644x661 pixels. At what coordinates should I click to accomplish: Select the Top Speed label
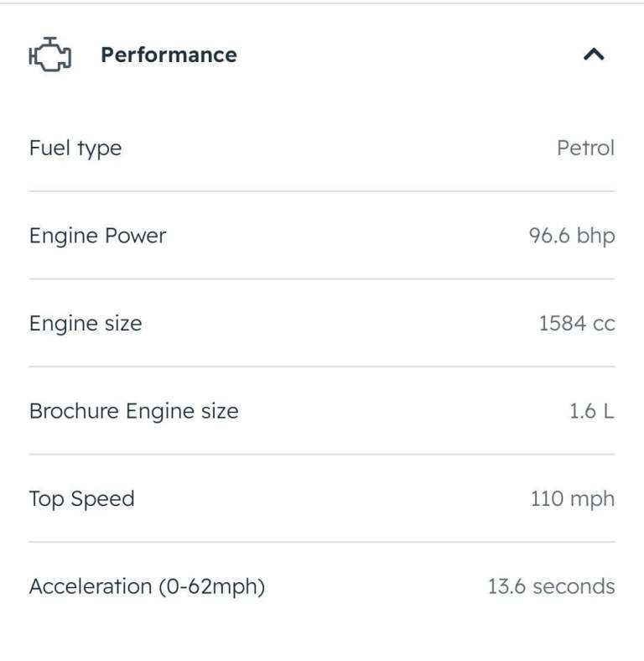(81, 499)
